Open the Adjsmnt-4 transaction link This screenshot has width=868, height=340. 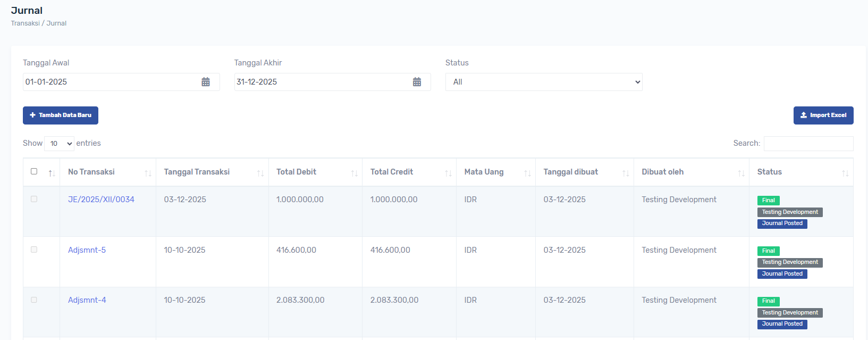click(87, 300)
